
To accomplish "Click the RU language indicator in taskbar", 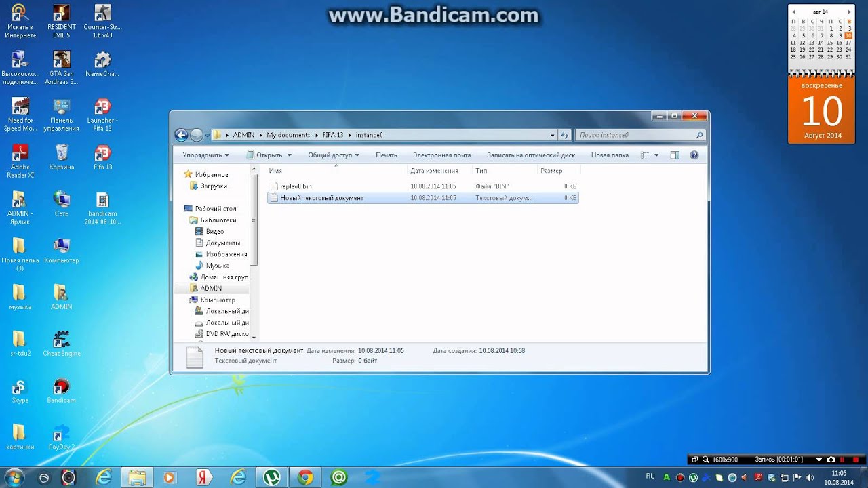I will 650,476.
